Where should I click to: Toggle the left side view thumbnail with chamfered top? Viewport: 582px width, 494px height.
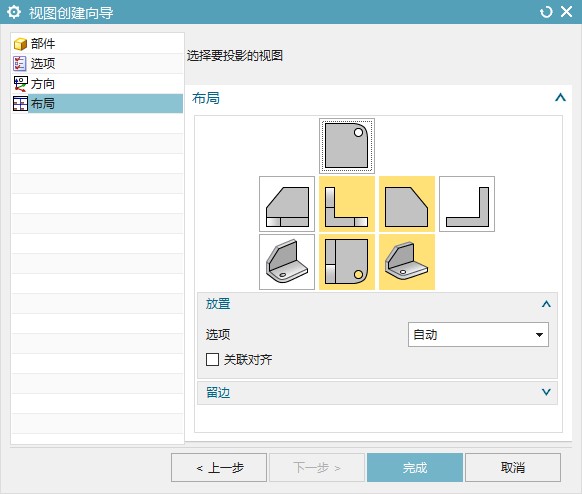287,204
